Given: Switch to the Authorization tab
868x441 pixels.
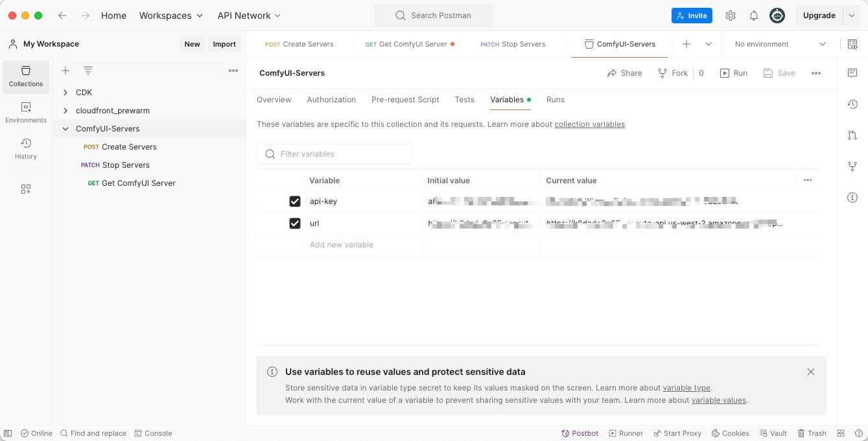Looking at the screenshot, I should point(331,100).
